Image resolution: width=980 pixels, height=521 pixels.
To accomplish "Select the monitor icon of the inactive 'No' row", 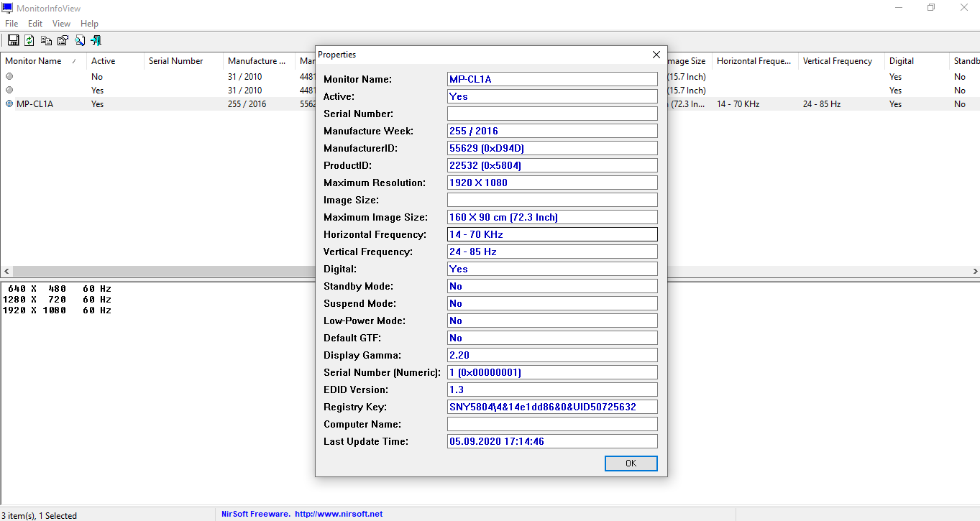I will tap(9, 77).
